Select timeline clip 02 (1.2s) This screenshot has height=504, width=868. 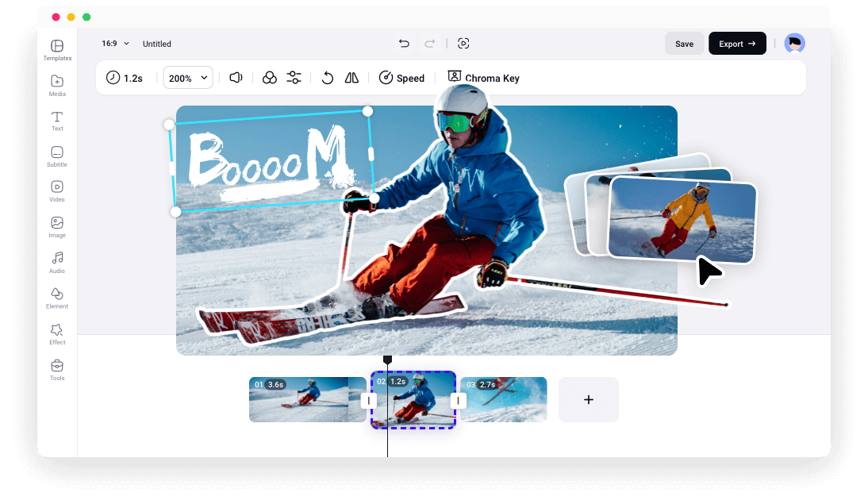click(413, 399)
